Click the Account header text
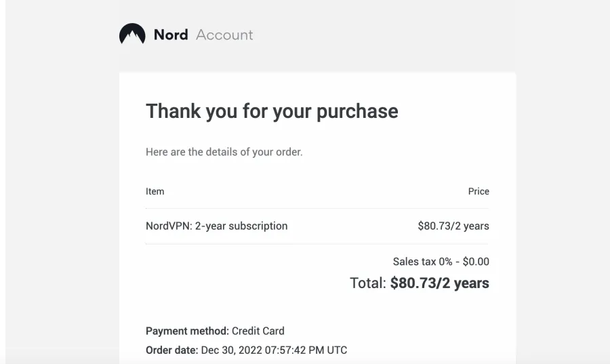610x364 pixels. click(224, 35)
